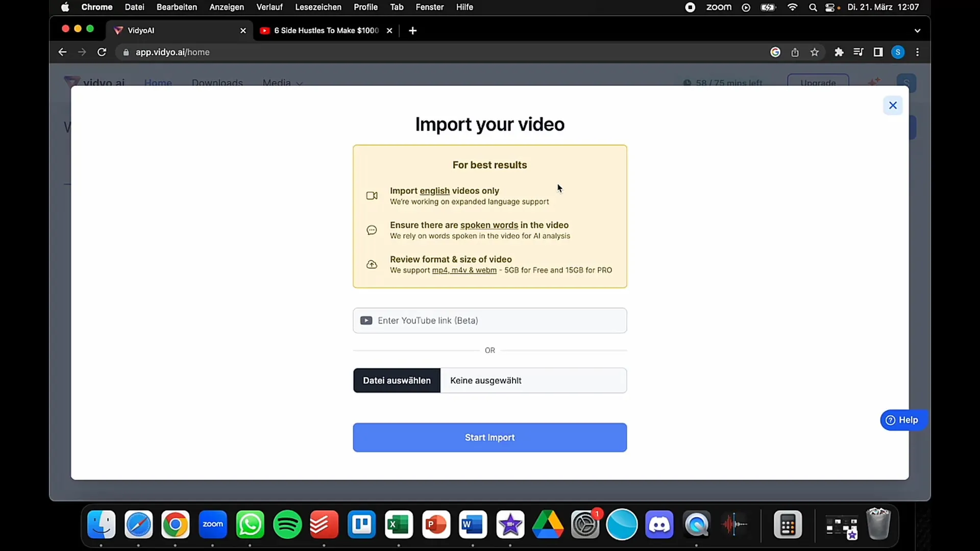
Task: Toggle the Chrome side panel
Action: 878,52
